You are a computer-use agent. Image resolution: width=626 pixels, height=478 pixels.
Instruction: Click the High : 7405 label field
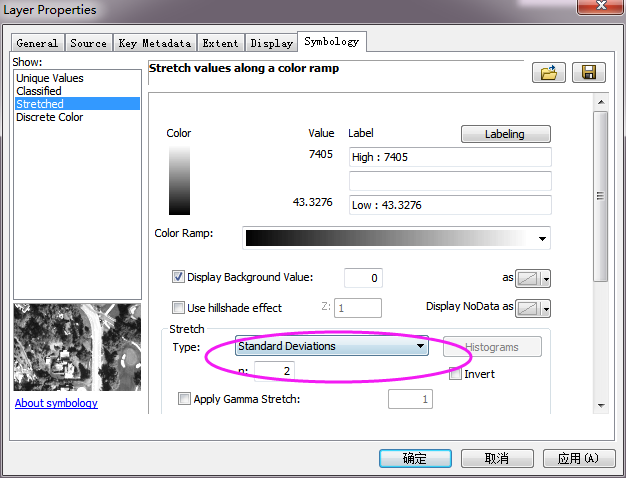click(450, 157)
